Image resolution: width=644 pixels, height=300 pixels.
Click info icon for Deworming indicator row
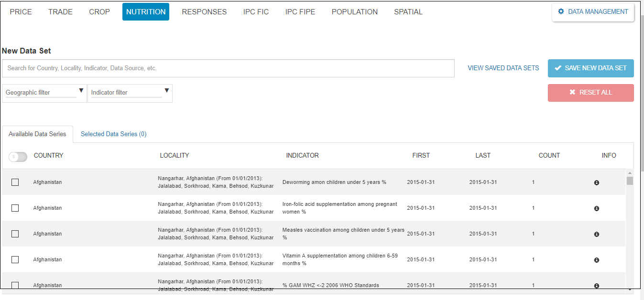[596, 182]
